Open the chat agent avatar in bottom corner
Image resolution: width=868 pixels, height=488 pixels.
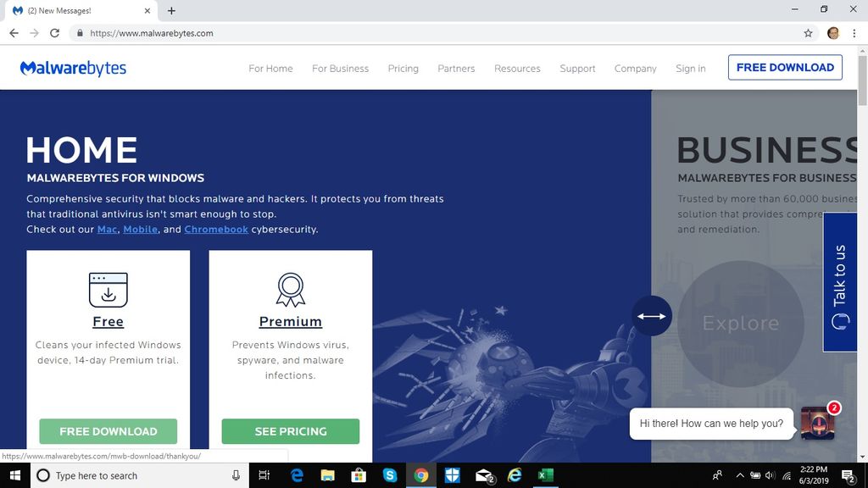click(816, 424)
